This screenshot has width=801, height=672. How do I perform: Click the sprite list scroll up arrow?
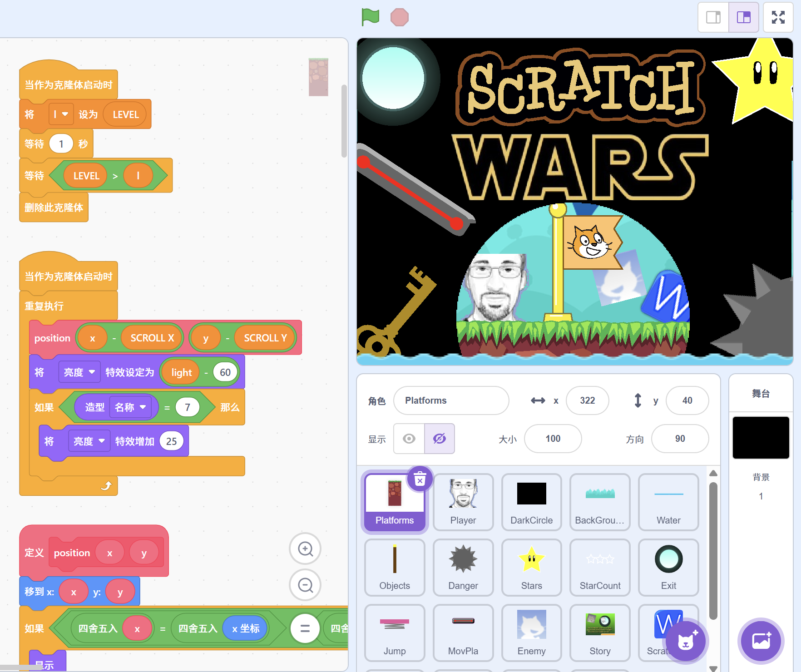click(713, 473)
